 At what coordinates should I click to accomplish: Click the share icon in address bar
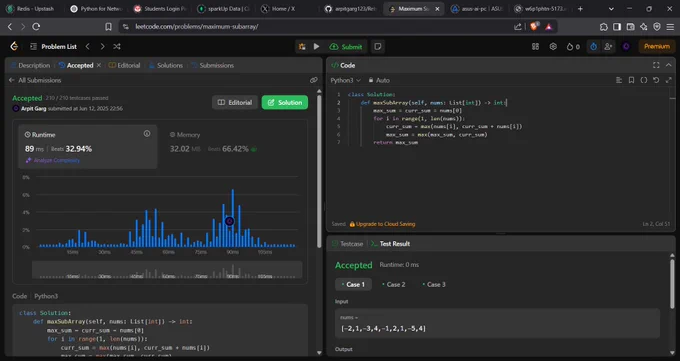point(518,26)
